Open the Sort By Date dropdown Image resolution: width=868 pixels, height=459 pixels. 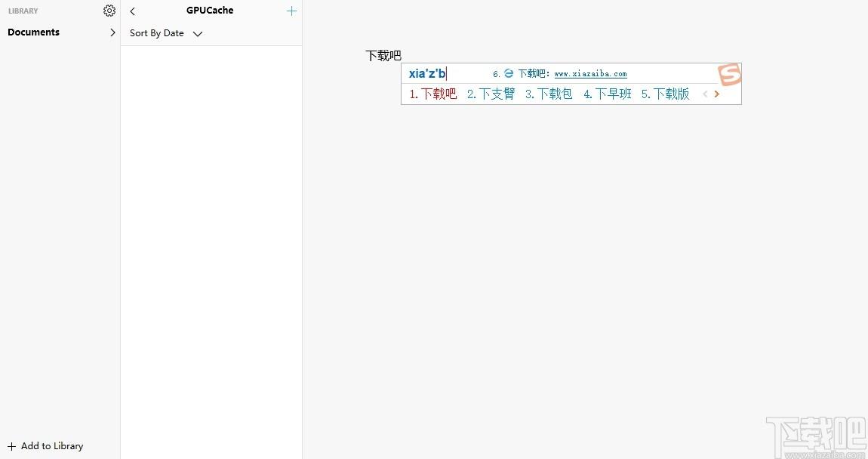point(166,33)
